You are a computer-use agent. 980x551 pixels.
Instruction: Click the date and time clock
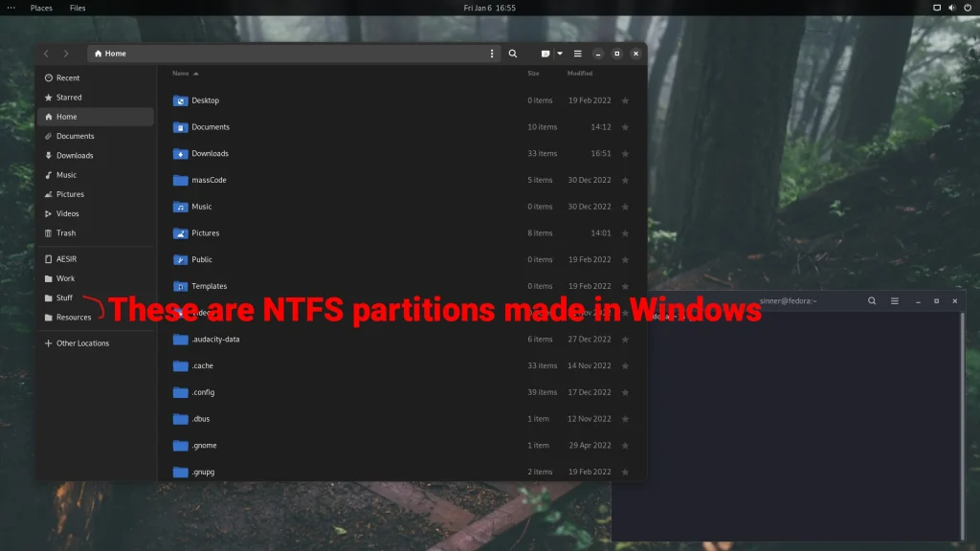click(489, 8)
